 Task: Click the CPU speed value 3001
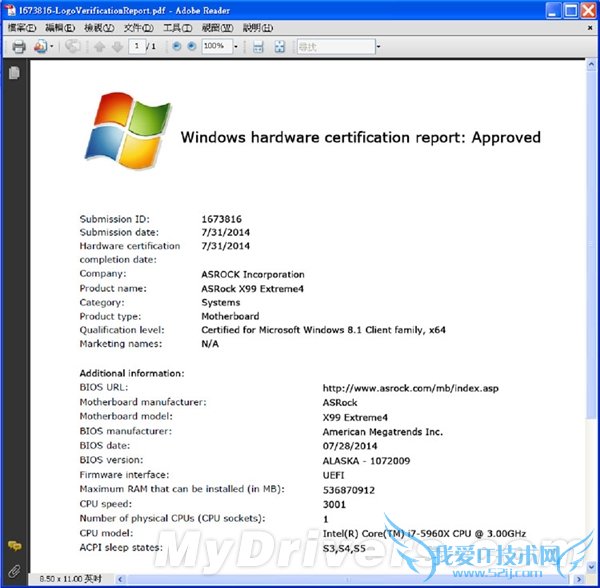pos(334,504)
